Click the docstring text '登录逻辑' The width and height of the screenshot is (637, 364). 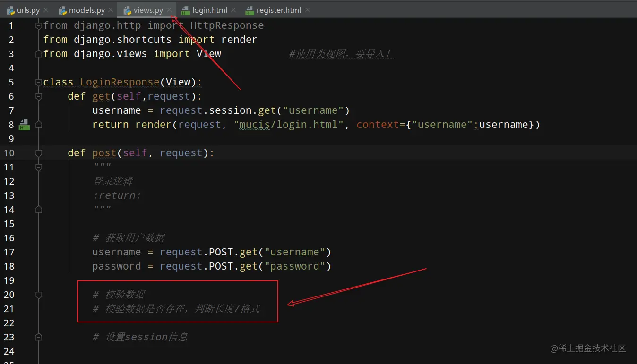(112, 181)
